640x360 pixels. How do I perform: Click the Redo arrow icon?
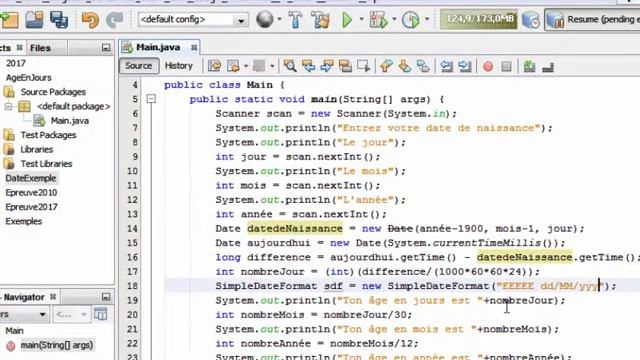[x=115, y=20]
